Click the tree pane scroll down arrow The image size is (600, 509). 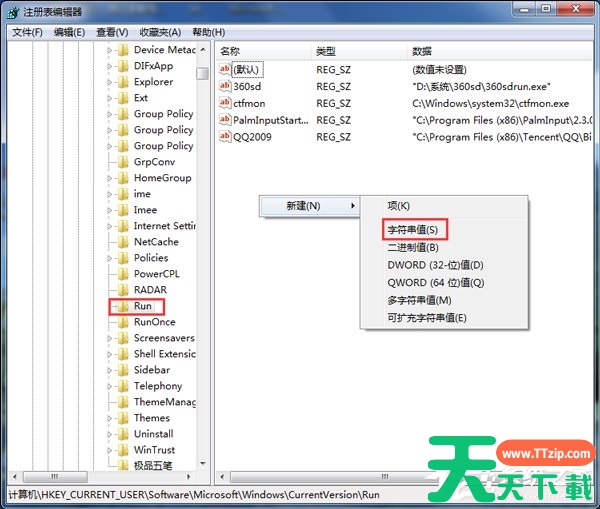pyautogui.click(x=203, y=464)
